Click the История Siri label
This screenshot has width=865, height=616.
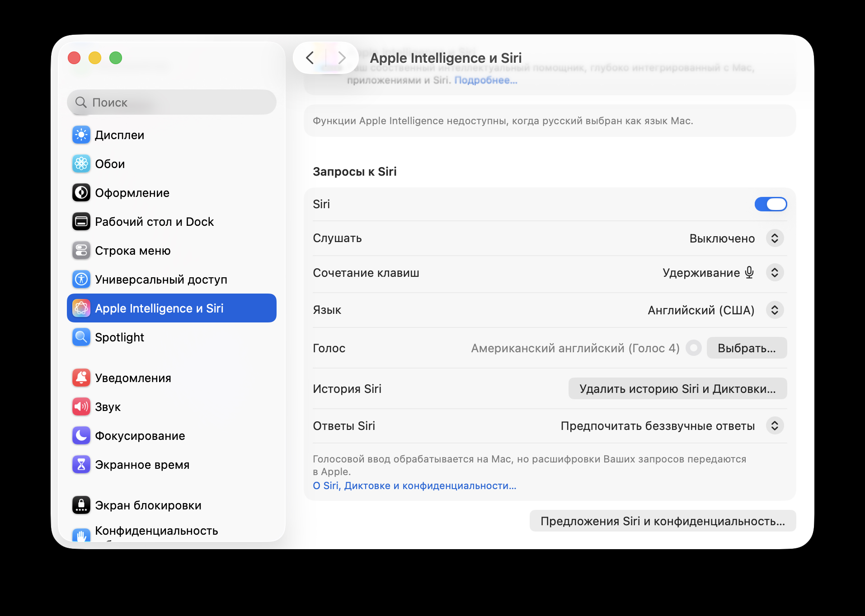[x=347, y=389]
